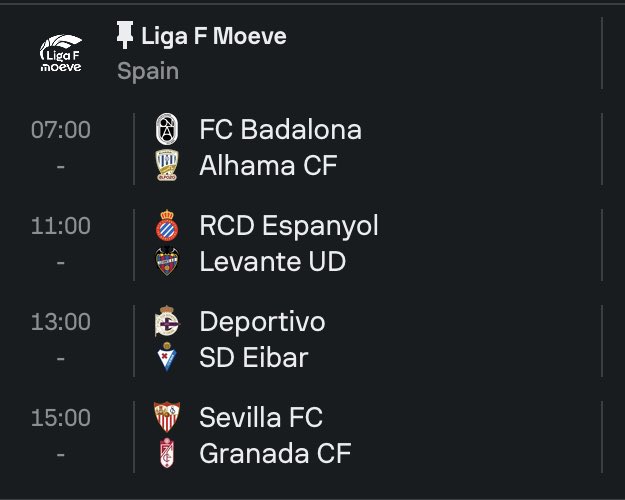
Task: Click the 15:00 kickoff time
Action: tap(60, 417)
